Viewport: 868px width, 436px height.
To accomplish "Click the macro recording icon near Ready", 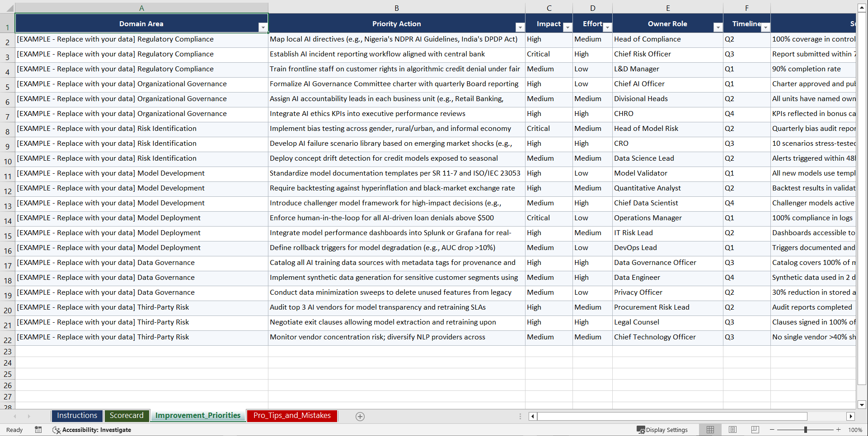I will coord(38,430).
